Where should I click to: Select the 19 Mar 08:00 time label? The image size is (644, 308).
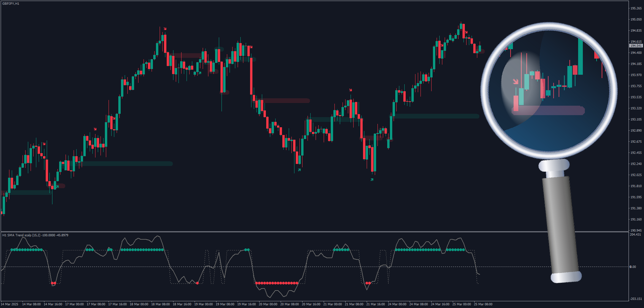(x=225, y=304)
